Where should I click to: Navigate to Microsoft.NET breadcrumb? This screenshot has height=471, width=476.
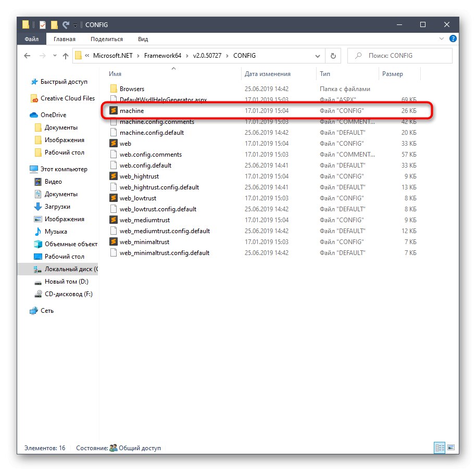(112, 56)
